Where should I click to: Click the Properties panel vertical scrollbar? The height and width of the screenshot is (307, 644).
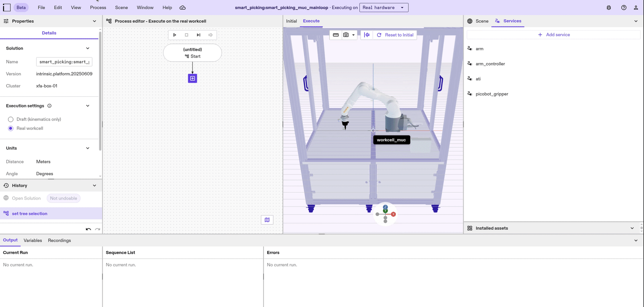[100, 91]
